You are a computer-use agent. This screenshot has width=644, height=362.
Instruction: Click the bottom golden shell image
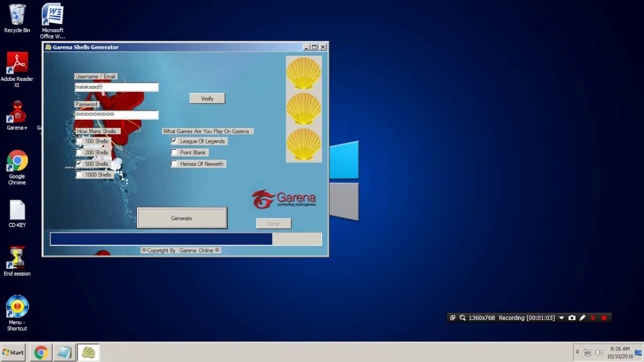304,145
